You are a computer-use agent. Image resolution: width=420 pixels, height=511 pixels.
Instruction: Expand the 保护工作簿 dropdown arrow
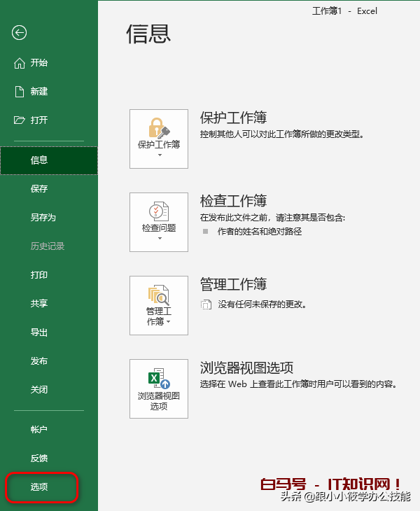click(159, 155)
